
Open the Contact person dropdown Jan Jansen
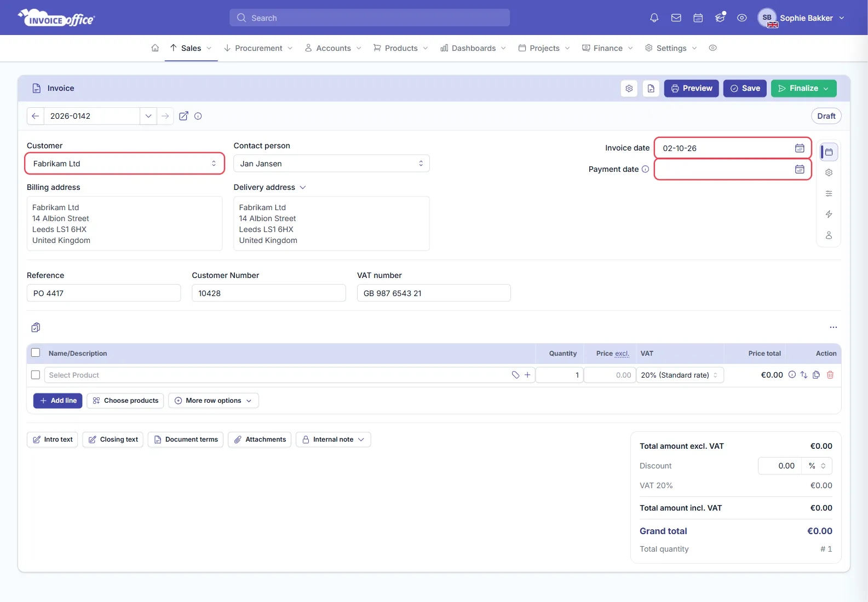332,164
